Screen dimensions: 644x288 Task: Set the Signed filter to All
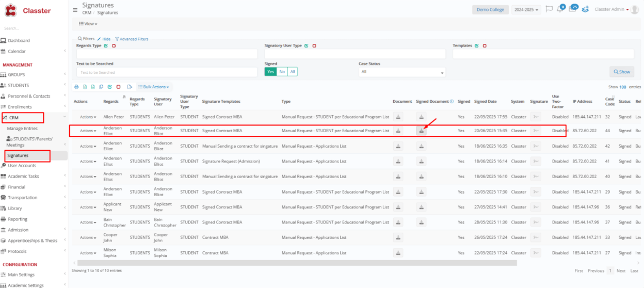coord(292,72)
